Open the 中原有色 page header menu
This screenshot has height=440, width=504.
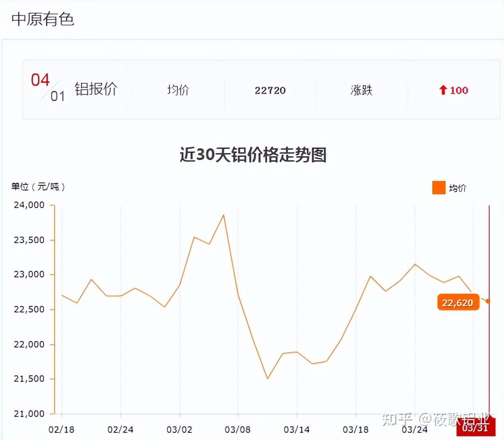point(42,19)
